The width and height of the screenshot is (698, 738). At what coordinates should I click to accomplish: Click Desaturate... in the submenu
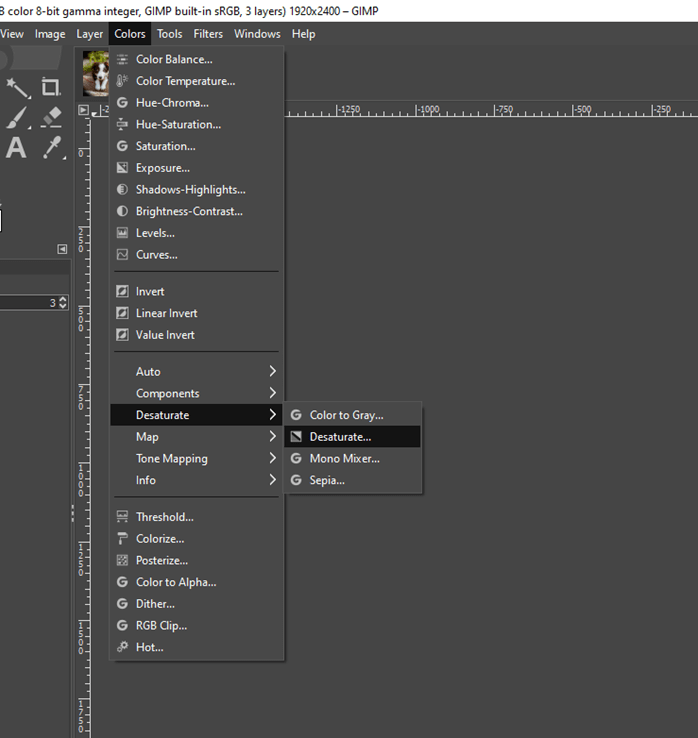[353, 436]
